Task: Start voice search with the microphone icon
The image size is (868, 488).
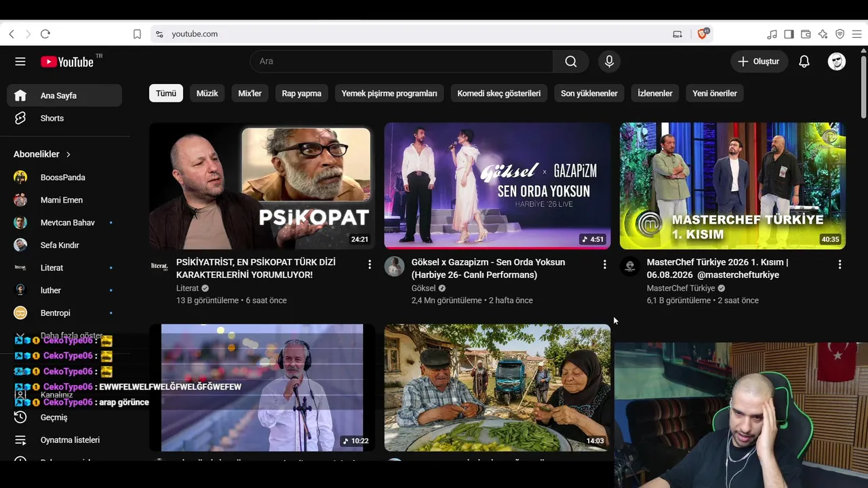Action: pyautogui.click(x=609, y=62)
